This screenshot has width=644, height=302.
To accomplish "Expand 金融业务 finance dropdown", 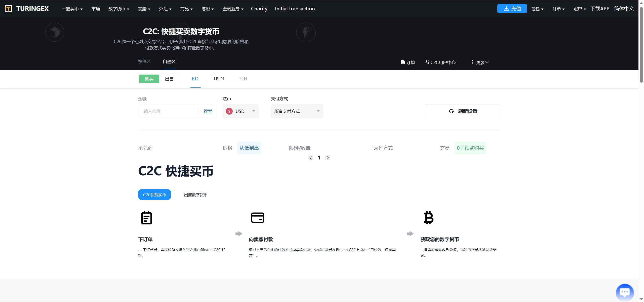I will (233, 9).
